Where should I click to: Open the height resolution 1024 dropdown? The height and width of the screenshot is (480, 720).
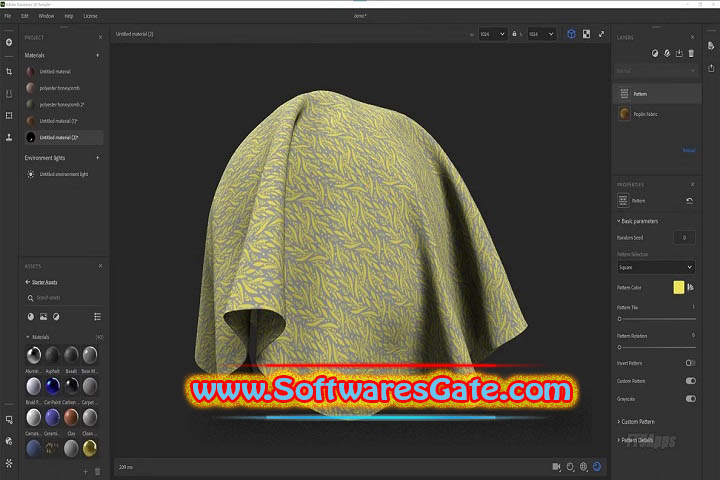pos(541,34)
